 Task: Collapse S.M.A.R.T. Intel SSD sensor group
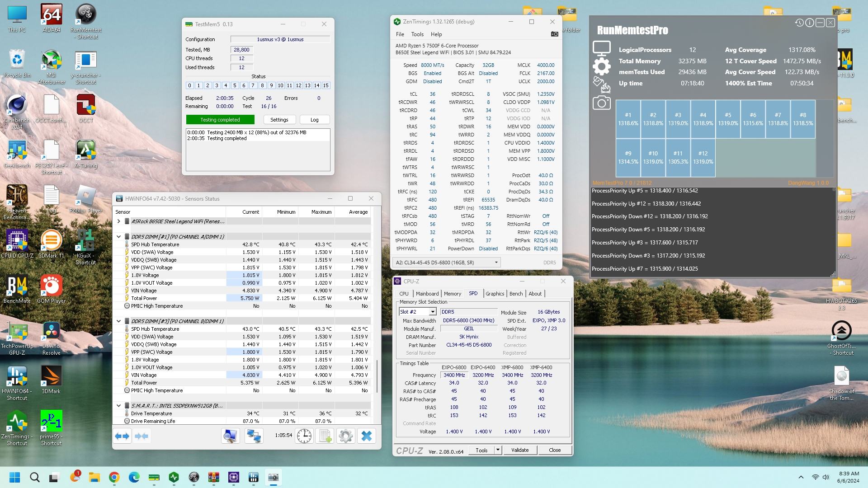coord(119,405)
